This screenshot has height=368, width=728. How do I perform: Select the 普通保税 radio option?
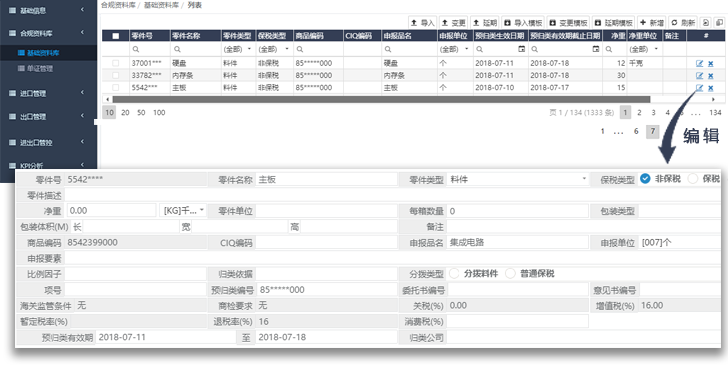click(x=510, y=274)
